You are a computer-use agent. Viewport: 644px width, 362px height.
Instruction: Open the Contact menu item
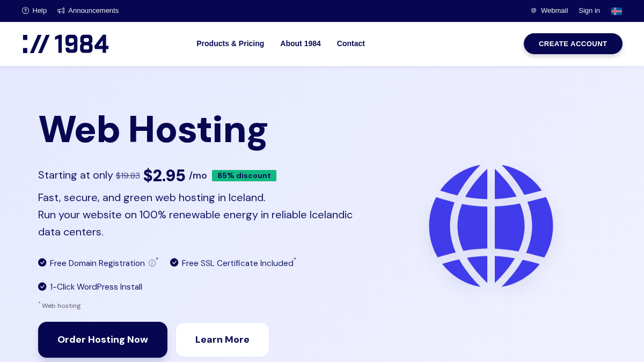pos(351,43)
